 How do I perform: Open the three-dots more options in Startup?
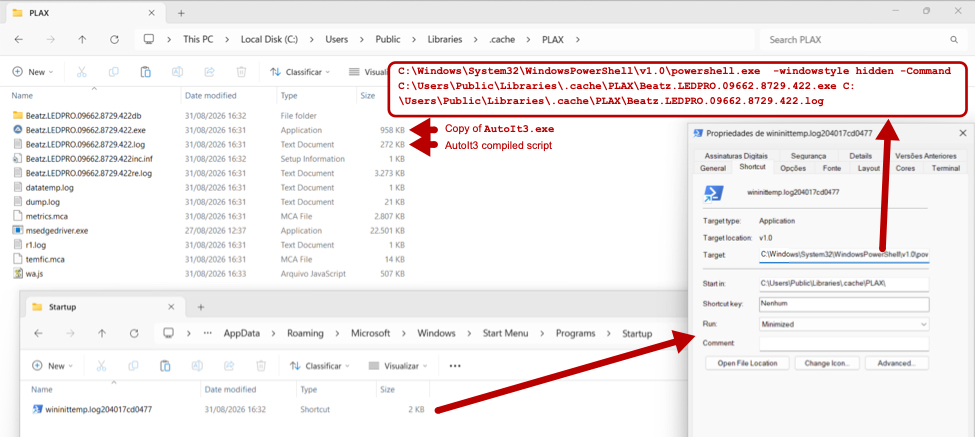[455, 366]
